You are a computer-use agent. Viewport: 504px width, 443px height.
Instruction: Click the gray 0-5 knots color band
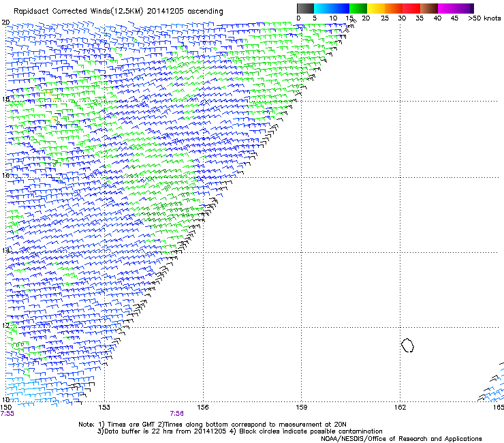click(x=305, y=8)
